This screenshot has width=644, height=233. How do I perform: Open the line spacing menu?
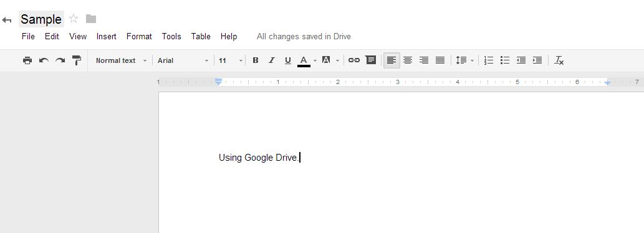pos(464,60)
